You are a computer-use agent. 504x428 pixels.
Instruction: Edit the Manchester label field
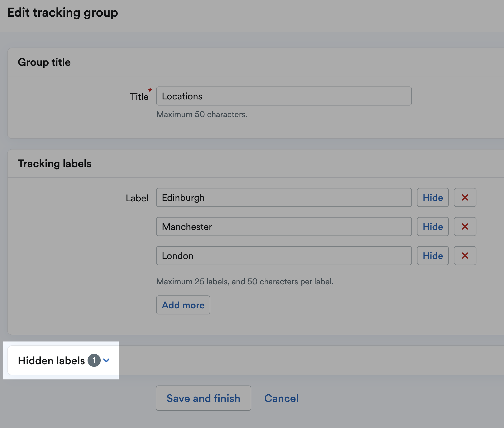(x=284, y=227)
